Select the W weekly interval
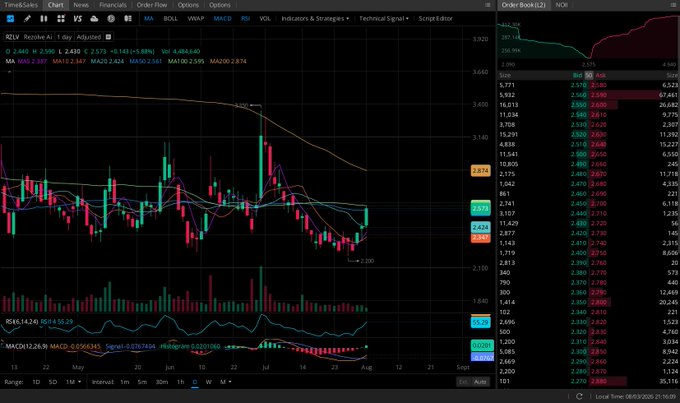Screen dimensions: 680x403 [209, 382]
